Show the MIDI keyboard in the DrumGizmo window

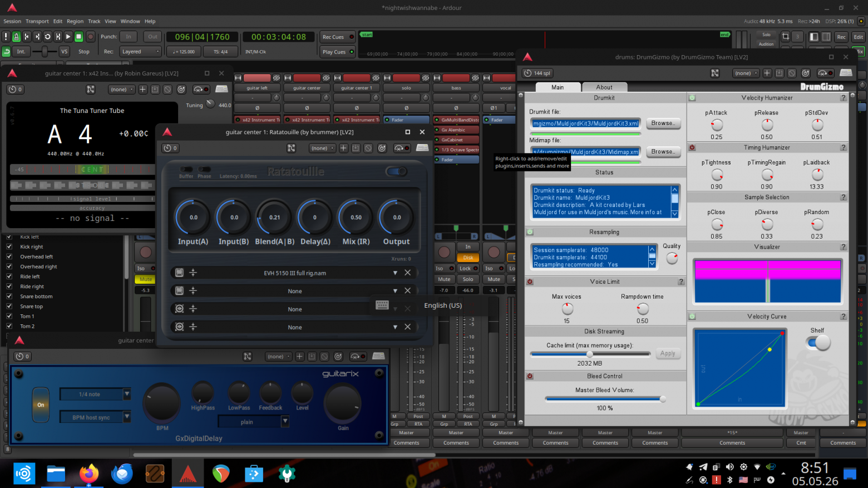coord(846,73)
